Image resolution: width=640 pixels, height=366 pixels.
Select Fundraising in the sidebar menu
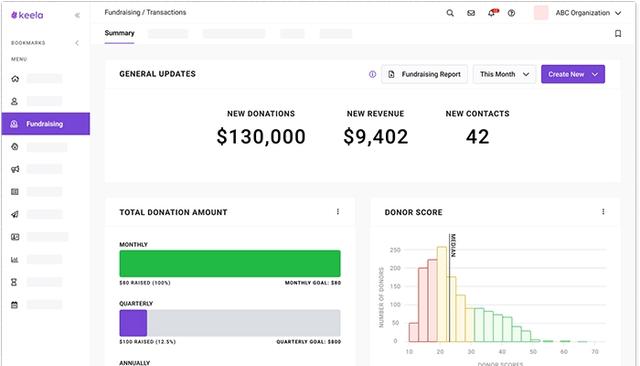46,124
